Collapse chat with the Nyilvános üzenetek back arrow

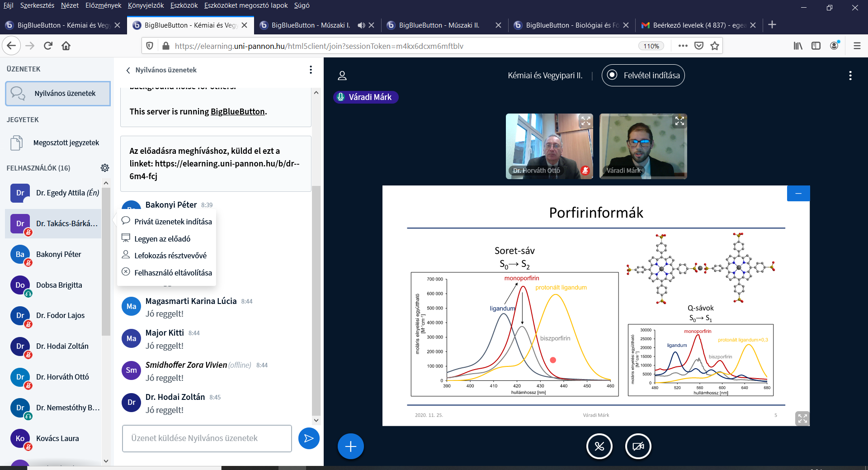(128, 70)
